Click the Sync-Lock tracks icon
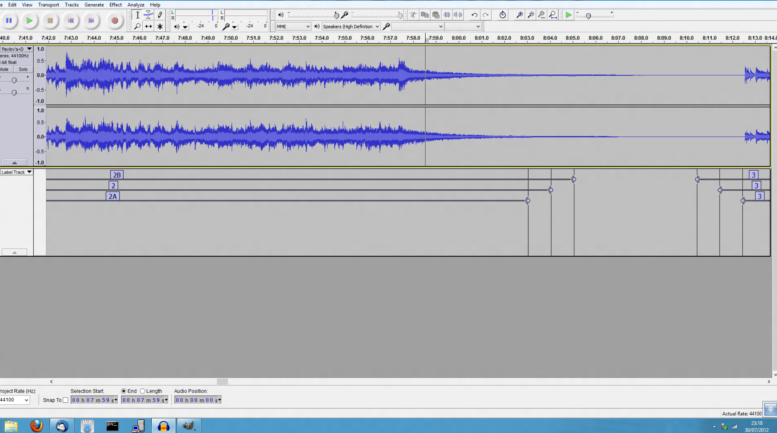This screenshot has height=433, width=777. click(x=502, y=15)
